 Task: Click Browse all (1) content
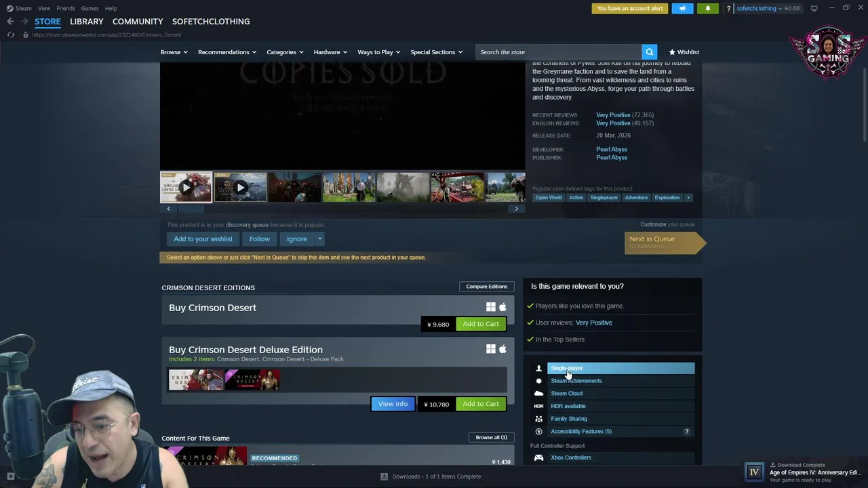[491, 438]
